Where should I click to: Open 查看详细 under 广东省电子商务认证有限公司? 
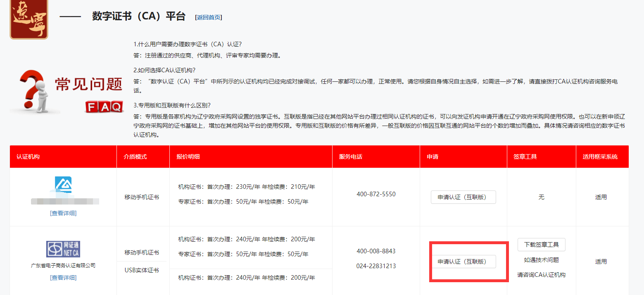pyautogui.click(x=63, y=278)
